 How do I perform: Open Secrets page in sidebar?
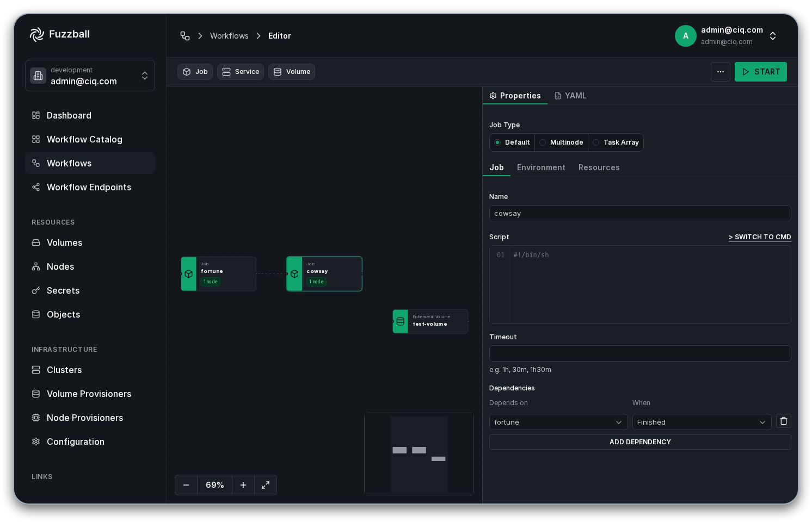(90, 290)
